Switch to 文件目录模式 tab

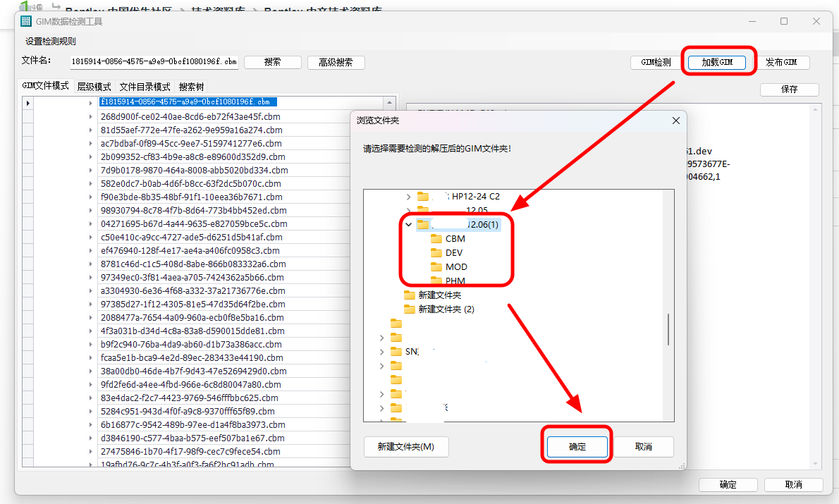coord(145,87)
